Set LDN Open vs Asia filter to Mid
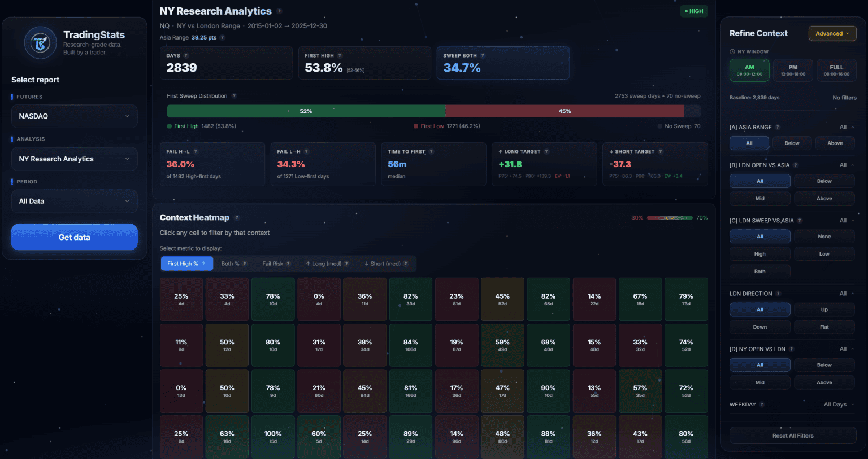 tap(760, 199)
